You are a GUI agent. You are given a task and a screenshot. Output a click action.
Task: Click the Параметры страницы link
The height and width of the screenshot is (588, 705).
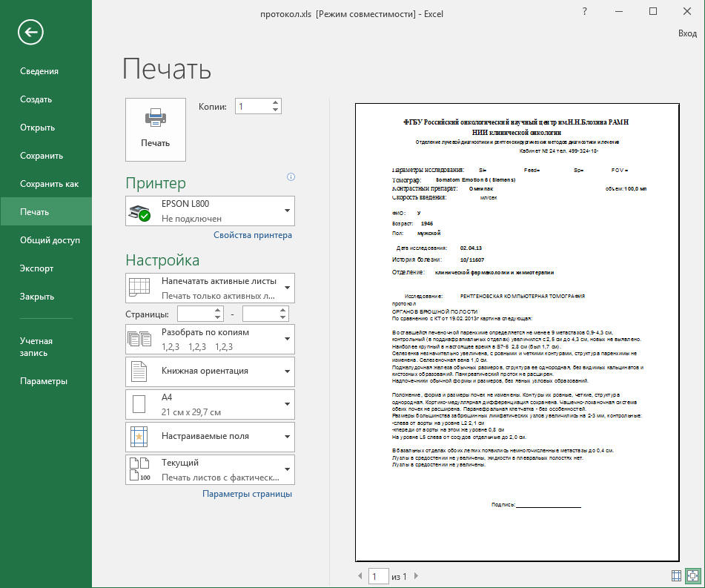(247, 494)
